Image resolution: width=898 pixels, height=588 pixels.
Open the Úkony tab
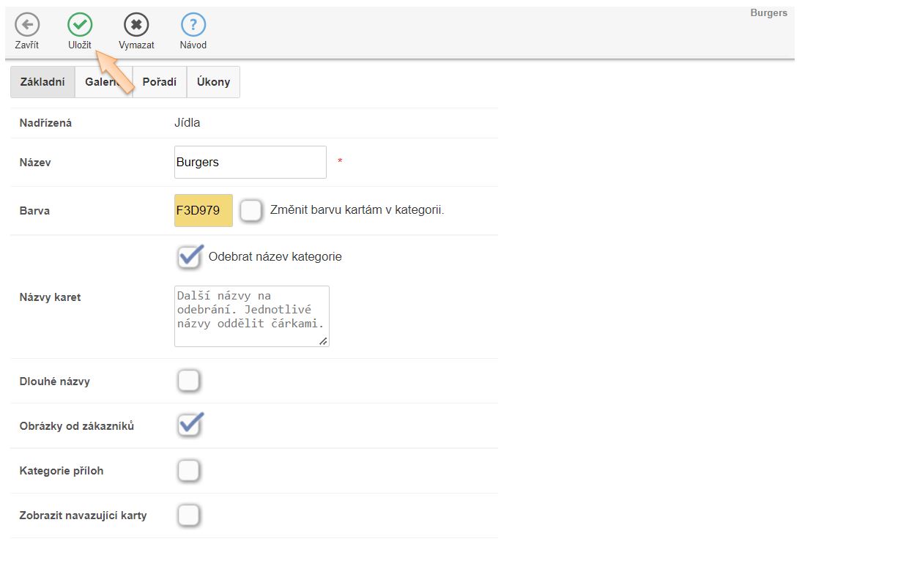pos(213,82)
